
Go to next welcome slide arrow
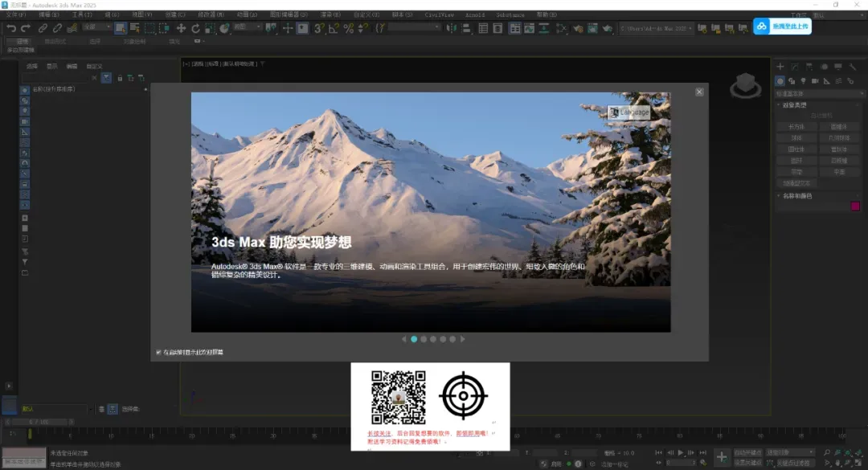(x=463, y=339)
